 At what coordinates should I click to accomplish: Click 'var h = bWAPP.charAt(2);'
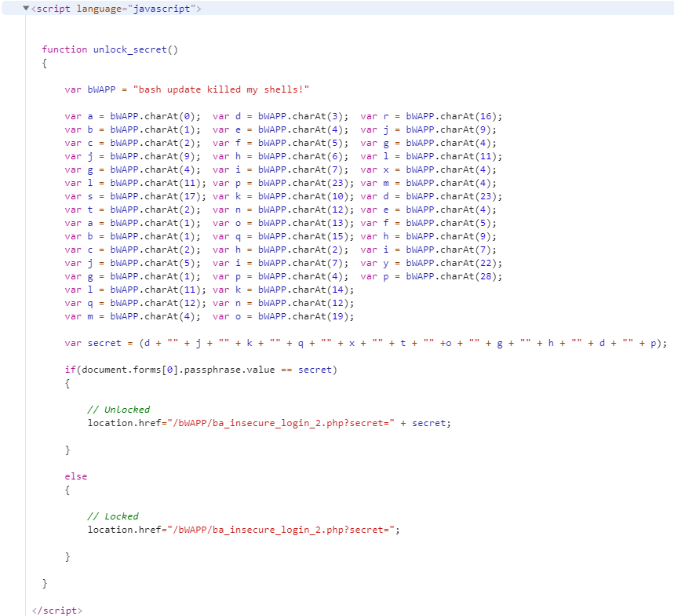tap(280, 250)
